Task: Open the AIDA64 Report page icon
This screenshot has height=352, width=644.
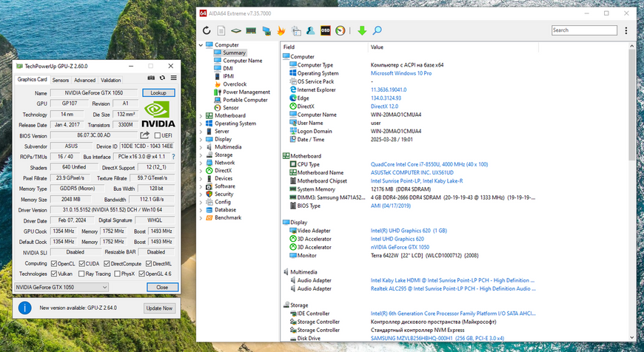Action: pos(221,30)
